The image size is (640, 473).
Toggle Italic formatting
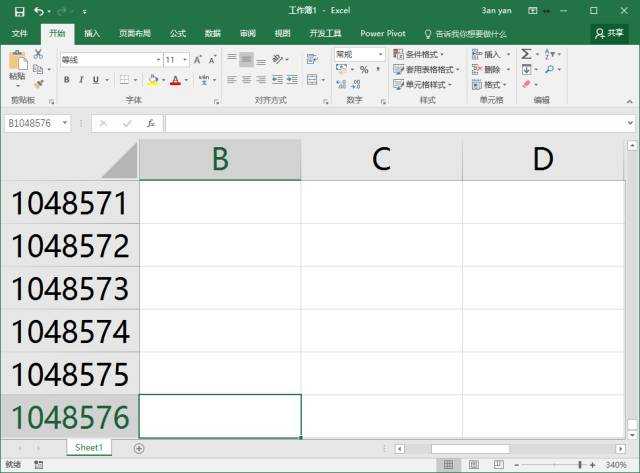point(81,80)
